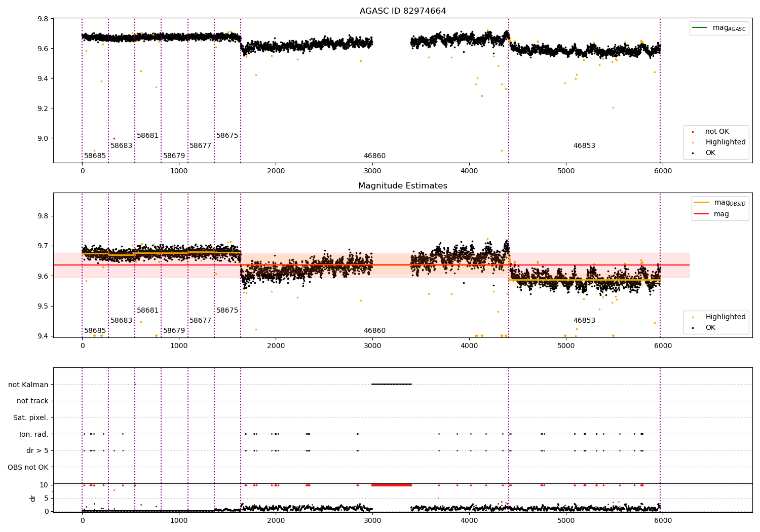The width and height of the screenshot is (760, 532).
Task: Click the 'Magnitude Estimates' plot title
Action: pos(403,186)
